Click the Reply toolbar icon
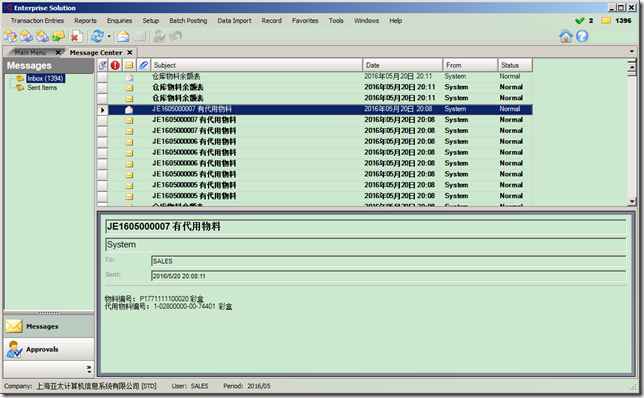 26,37
